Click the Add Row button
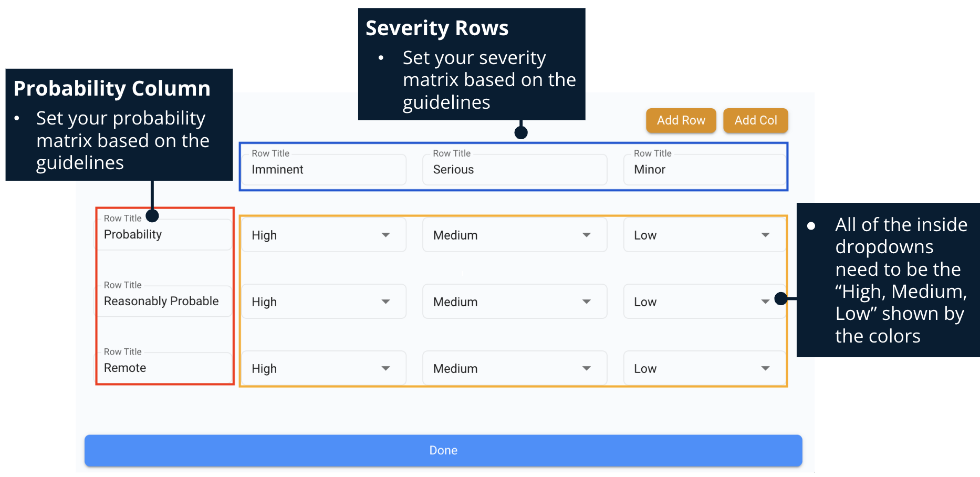The width and height of the screenshot is (980, 477). point(681,120)
